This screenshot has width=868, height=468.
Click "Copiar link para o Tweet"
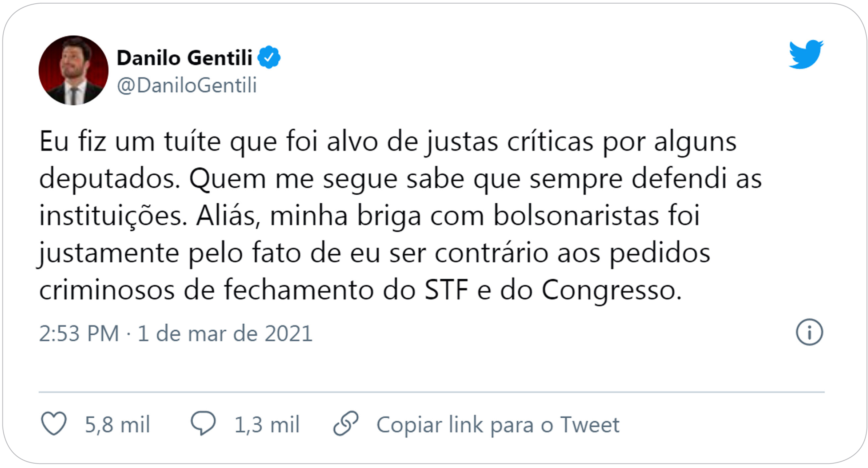point(498,425)
